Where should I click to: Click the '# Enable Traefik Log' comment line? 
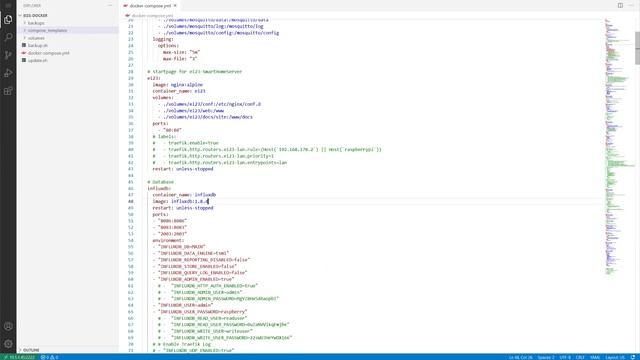pos(182,344)
